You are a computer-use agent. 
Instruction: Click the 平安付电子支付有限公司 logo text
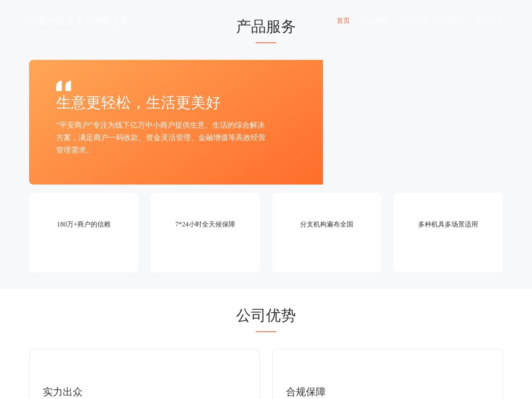[x=79, y=21]
